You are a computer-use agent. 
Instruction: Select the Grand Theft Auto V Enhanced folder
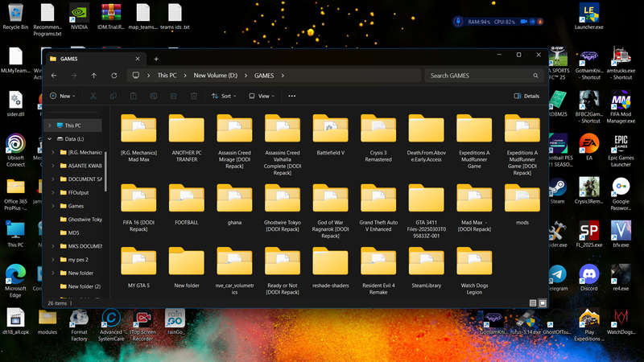point(378,209)
